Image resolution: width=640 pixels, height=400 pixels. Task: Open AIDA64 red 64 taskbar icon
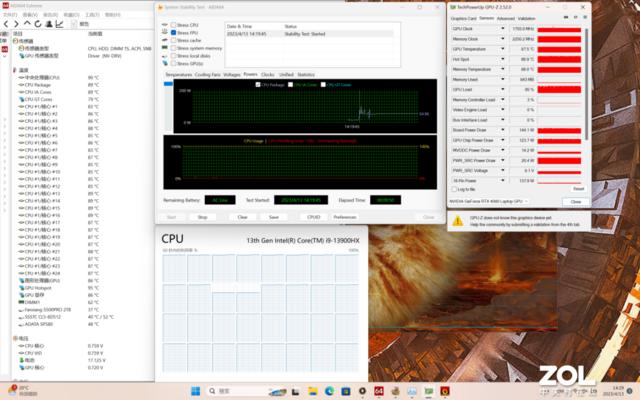[379, 391]
